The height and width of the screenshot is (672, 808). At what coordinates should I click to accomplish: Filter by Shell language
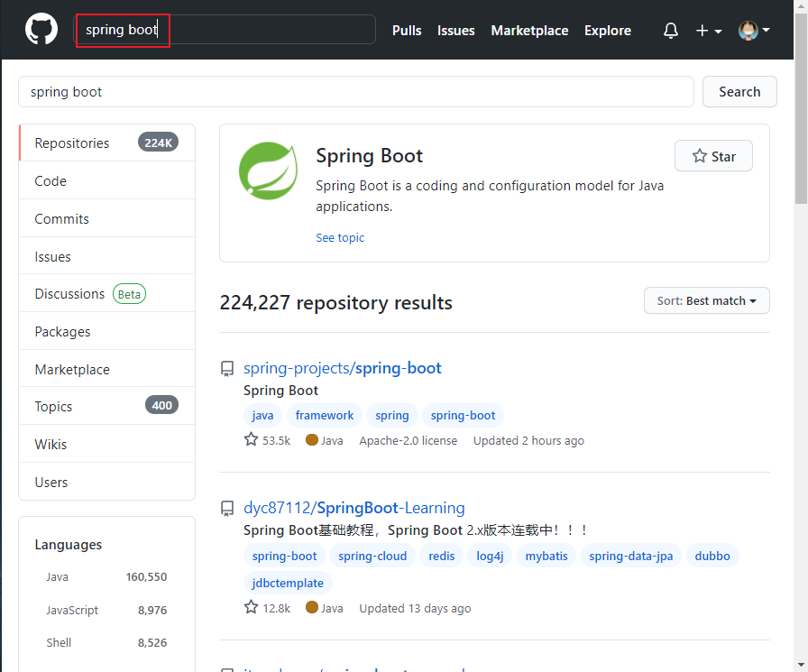pos(106,642)
